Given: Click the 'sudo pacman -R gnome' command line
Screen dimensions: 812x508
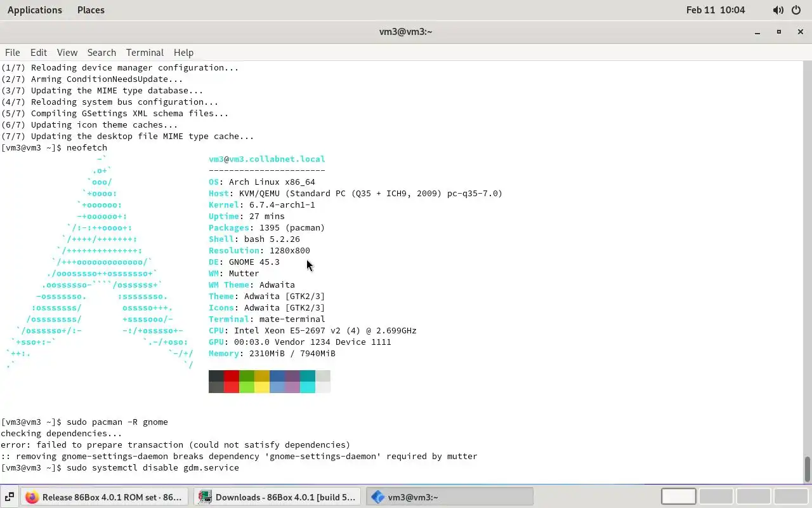Looking at the screenshot, I should point(84,422).
